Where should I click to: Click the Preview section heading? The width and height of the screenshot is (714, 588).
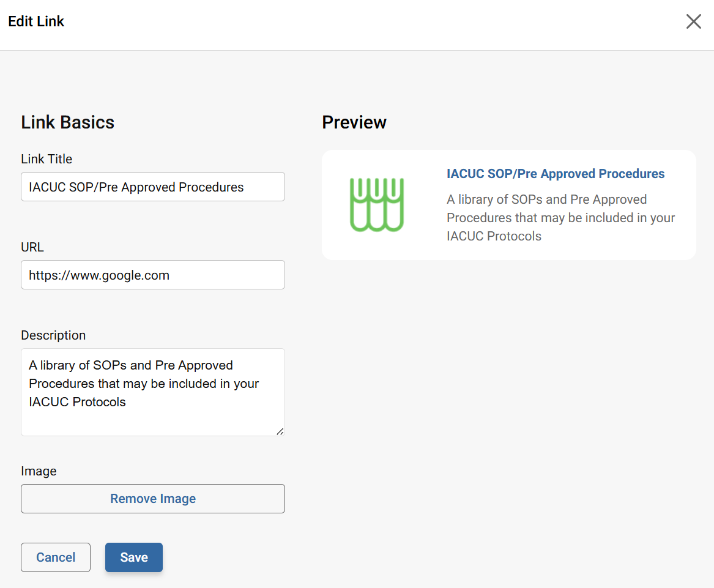pyautogui.click(x=354, y=122)
